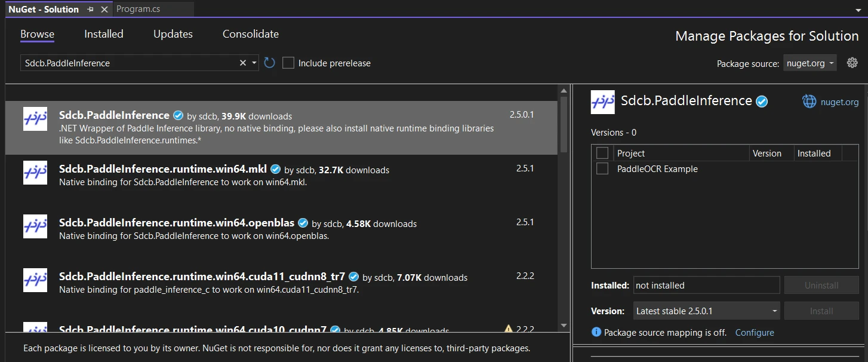868x362 pixels.
Task: Enable Include prerelease checkbox
Action: (x=288, y=63)
